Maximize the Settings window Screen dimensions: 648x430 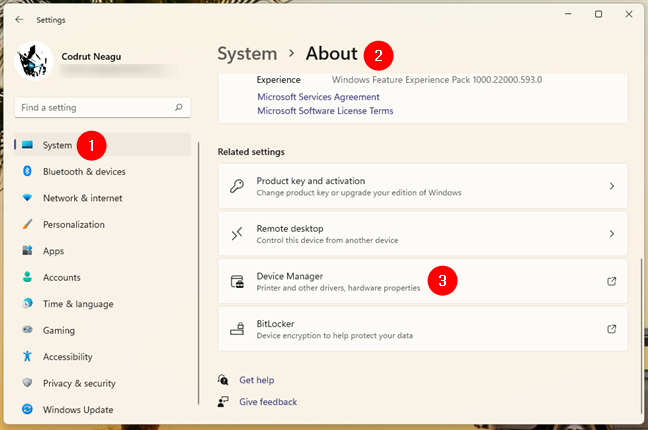598,14
